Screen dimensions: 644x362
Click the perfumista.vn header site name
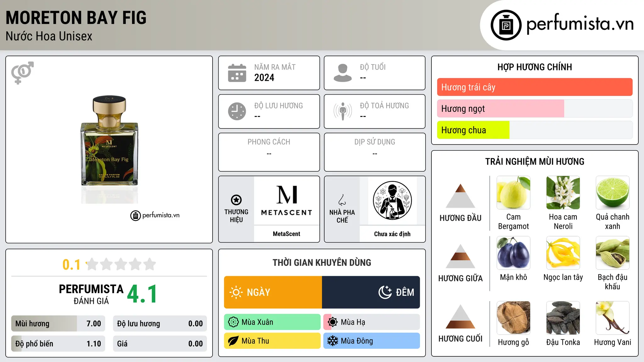pos(580,24)
